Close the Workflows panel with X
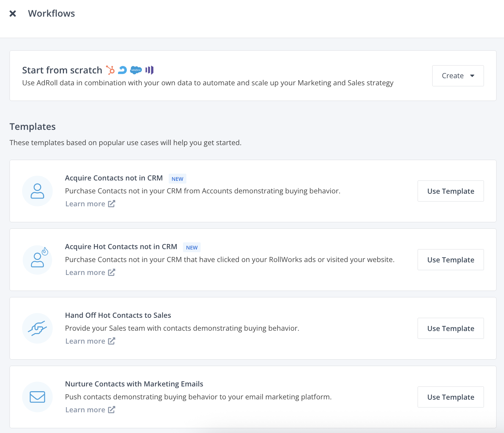This screenshot has height=433, width=504. pos(13,14)
